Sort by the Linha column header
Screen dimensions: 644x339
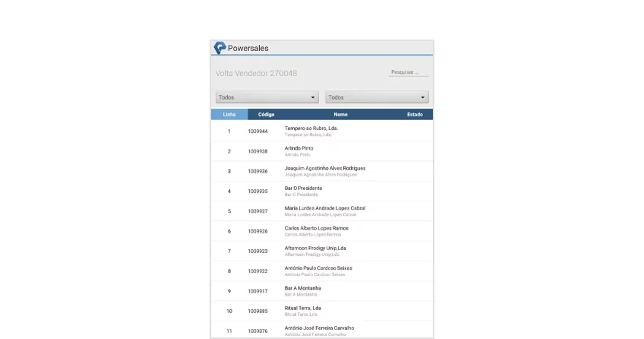pos(229,115)
